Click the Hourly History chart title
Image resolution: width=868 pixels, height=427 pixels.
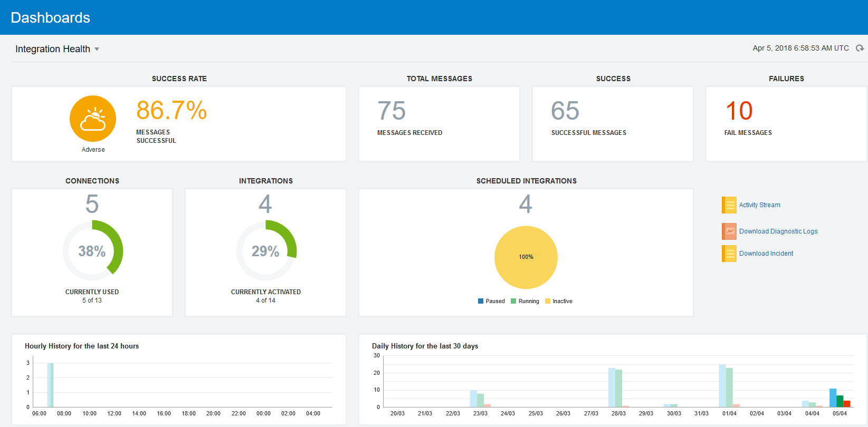coord(82,346)
